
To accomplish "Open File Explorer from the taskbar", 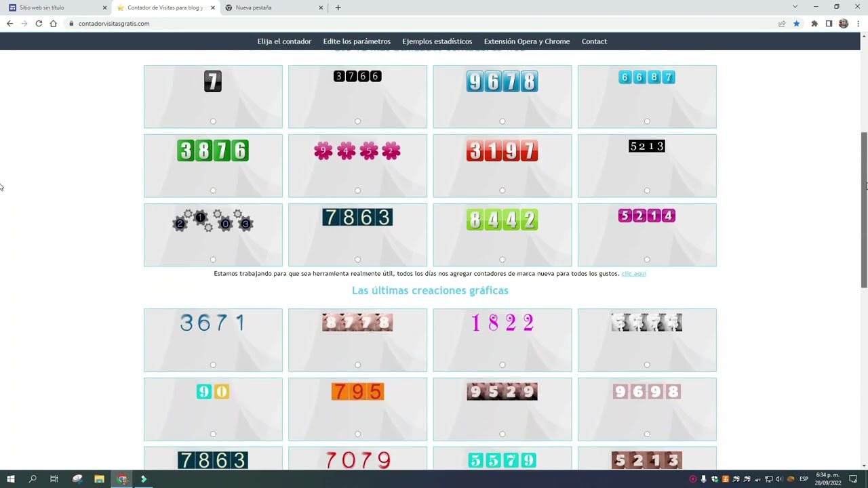I will click(99, 479).
